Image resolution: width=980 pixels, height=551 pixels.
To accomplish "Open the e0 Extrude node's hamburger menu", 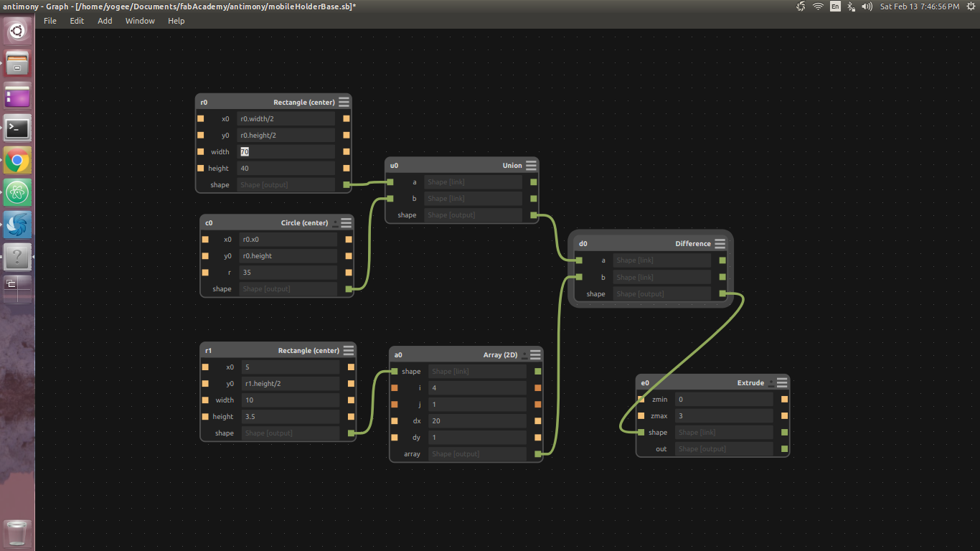I will (781, 382).
